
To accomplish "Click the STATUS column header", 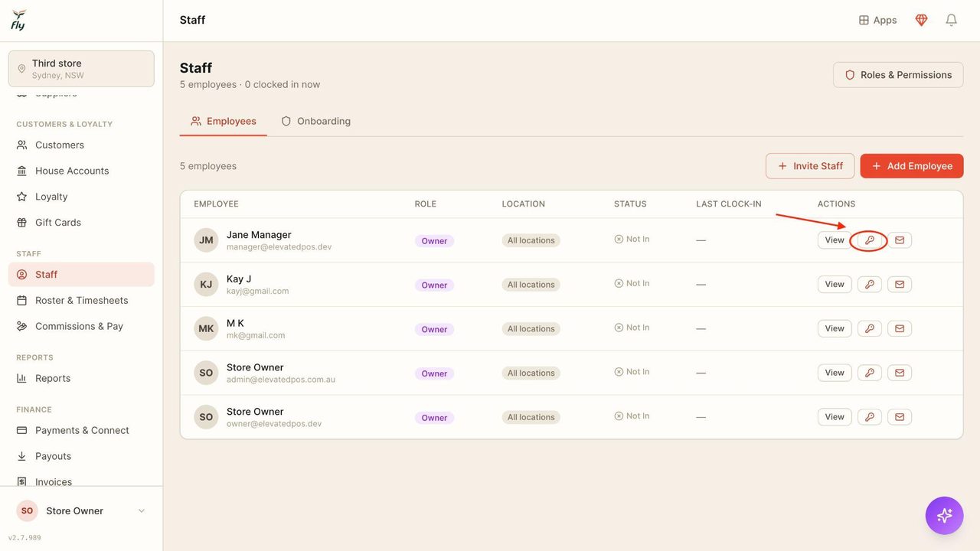I will (630, 204).
